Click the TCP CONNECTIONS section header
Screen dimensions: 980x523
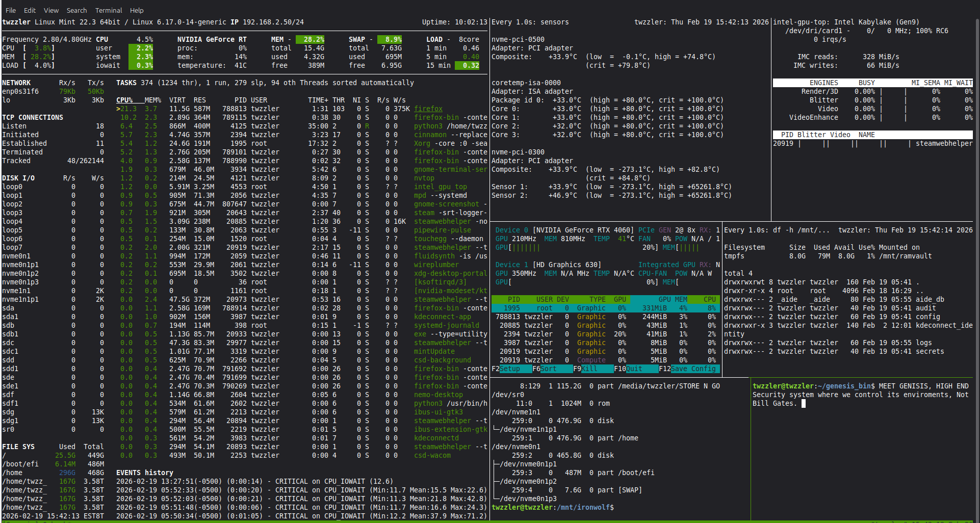point(33,117)
